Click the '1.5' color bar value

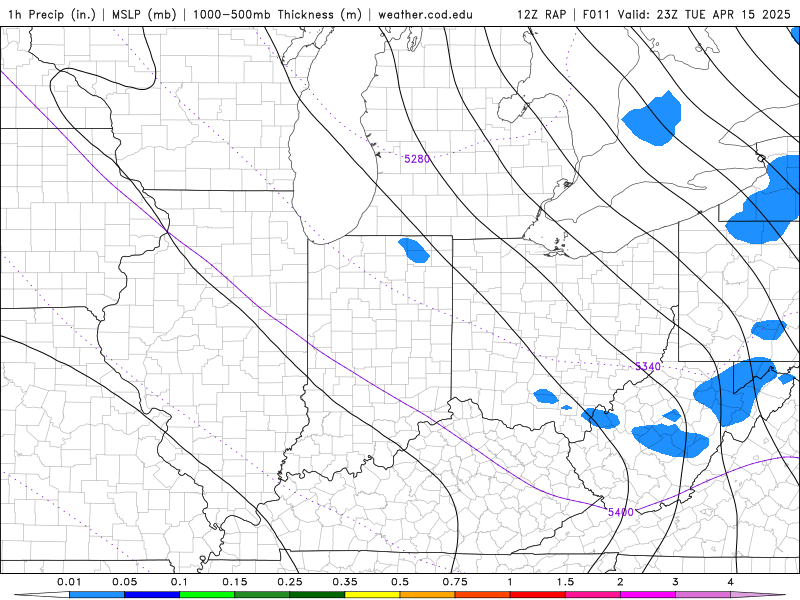(x=565, y=582)
